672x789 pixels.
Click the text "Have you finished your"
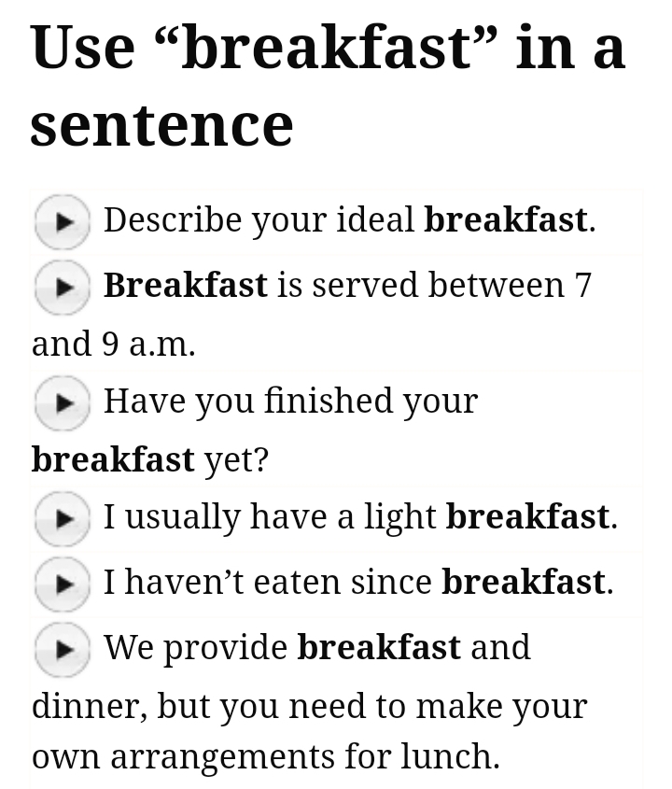click(290, 402)
